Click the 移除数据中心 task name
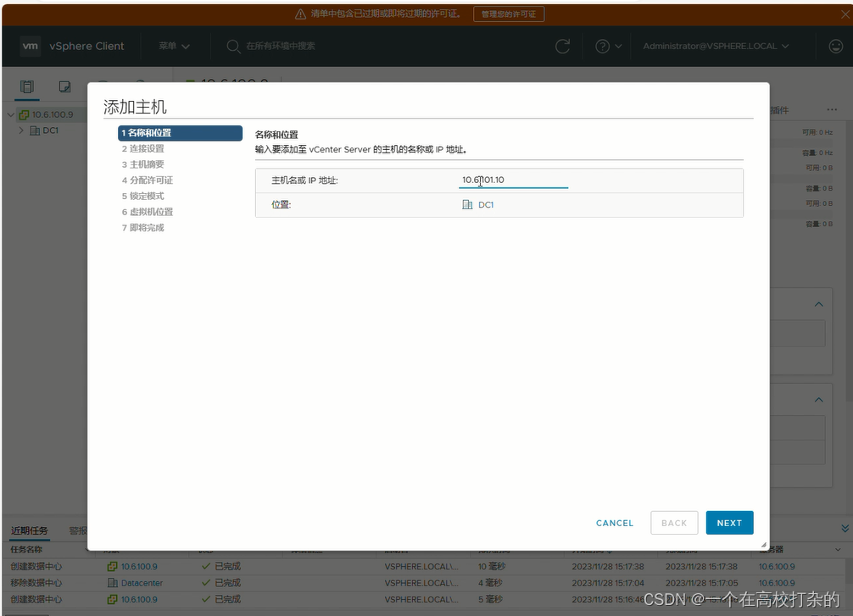Screen dimensions: 853x616 click(36, 583)
